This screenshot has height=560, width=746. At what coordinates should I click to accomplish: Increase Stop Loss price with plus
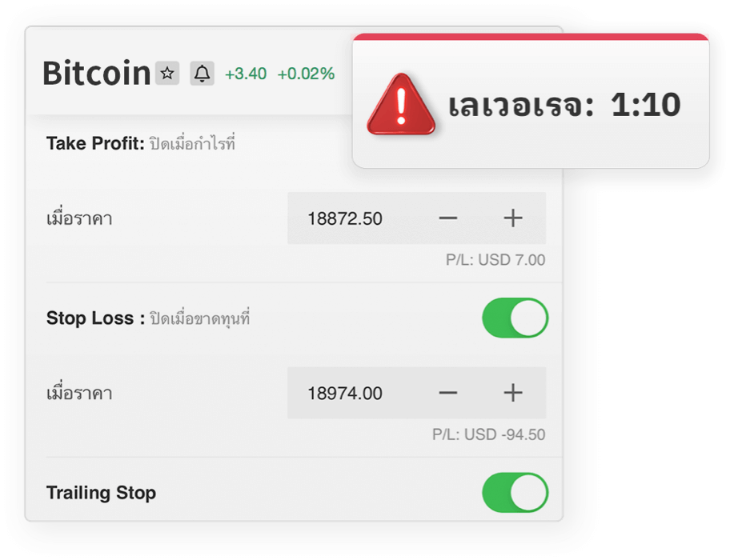click(x=513, y=393)
